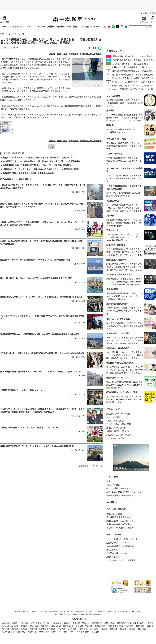This screenshot has height=644, width=156.
Task: Open the TikTok icon in the navigation bar
Action: coord(118,27)
